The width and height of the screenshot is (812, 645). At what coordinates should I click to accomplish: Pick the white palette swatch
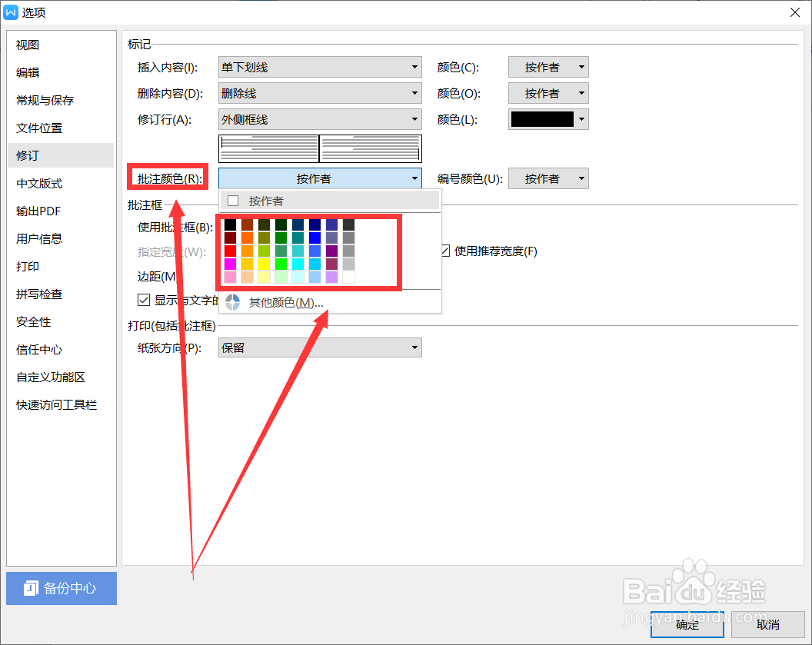348,277
